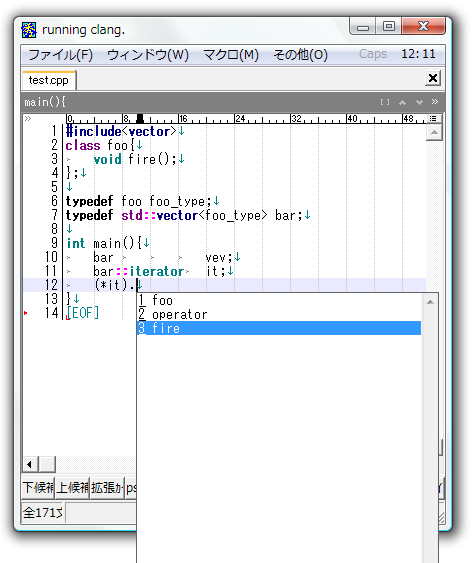This screenshot has width=473, height=563.
Task: Choose completion candidate 3 fire
Action: tap(279, 328)
